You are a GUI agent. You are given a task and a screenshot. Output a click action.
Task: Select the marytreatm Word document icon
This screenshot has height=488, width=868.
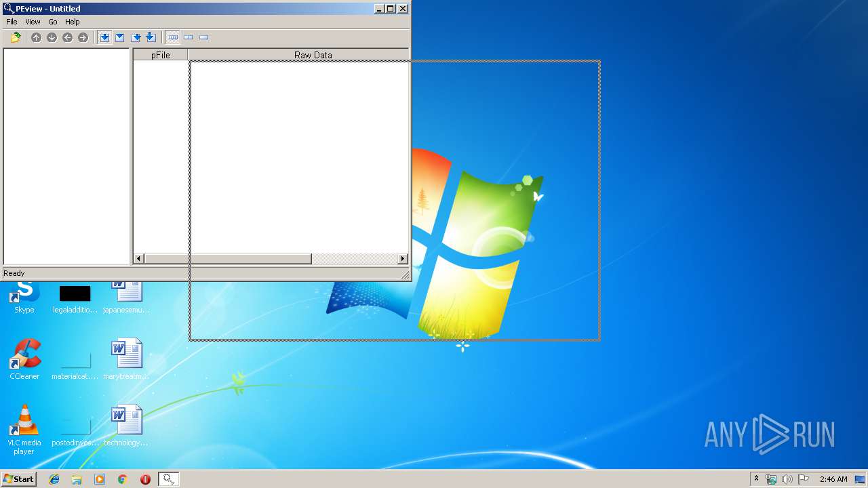tap(126, 359)
